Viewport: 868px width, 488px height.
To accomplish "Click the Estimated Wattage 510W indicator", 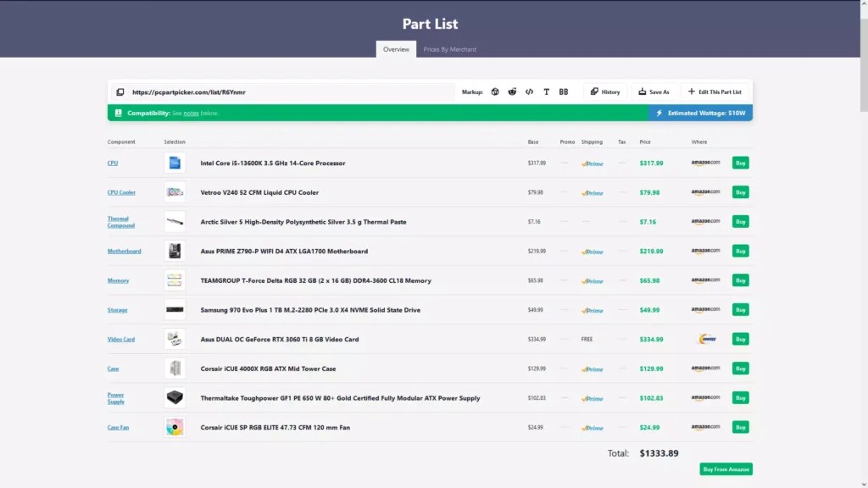I will (700, 113).
